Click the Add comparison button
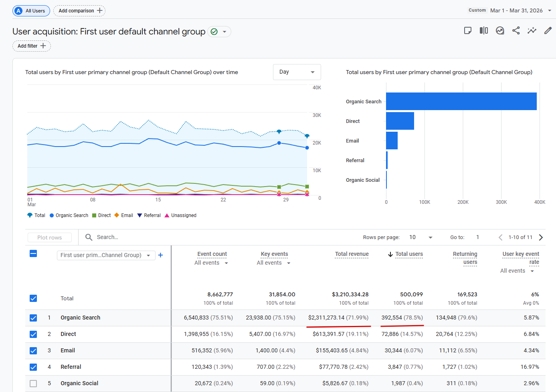 point(79,11)
